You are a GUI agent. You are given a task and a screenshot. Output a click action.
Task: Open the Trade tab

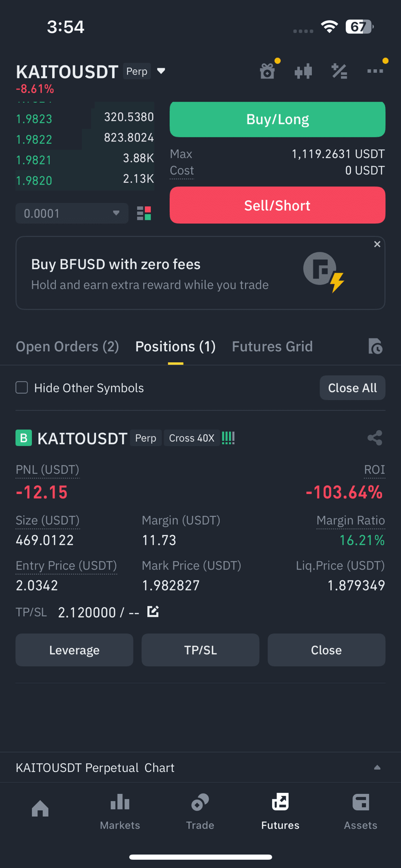coord(200,811)
